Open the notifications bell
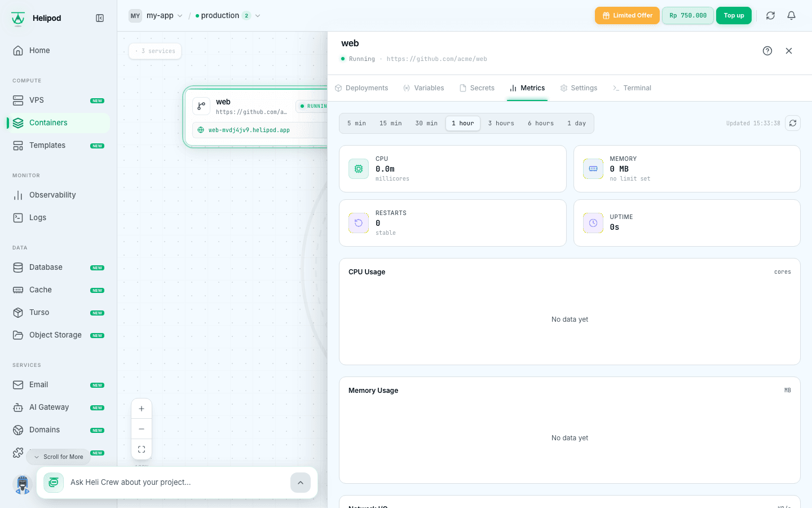 791,16
